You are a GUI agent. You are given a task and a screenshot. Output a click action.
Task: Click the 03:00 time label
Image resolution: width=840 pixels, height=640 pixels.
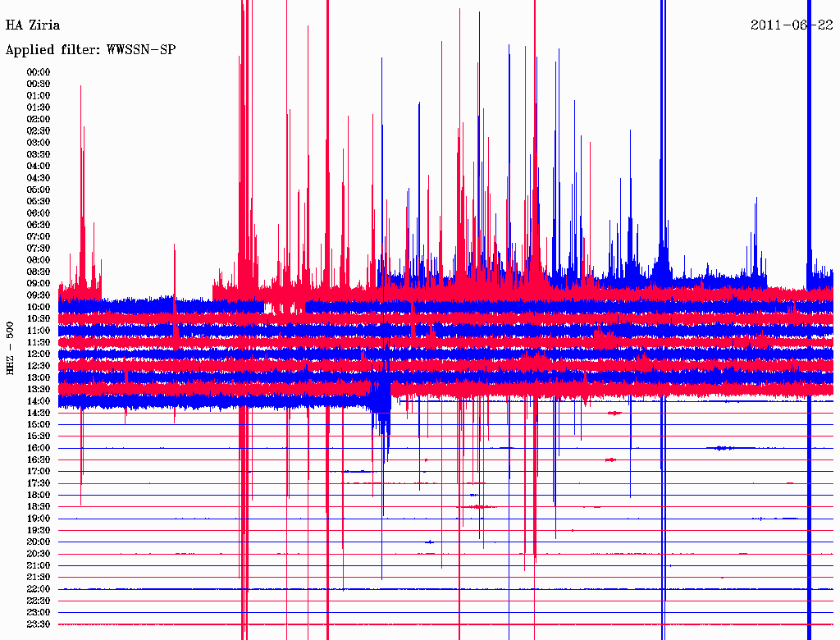click(x=39, y=143)
